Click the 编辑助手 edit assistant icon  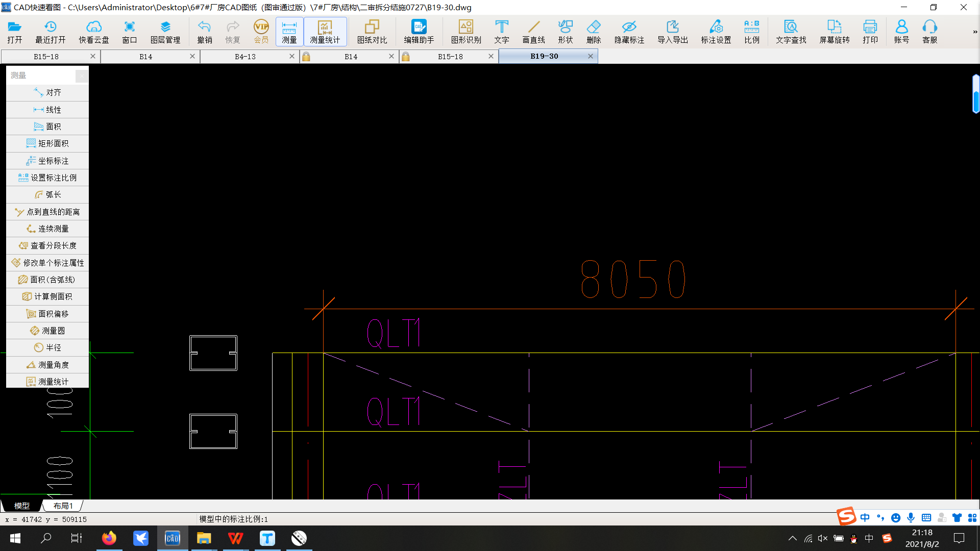[x=419, y=32]
